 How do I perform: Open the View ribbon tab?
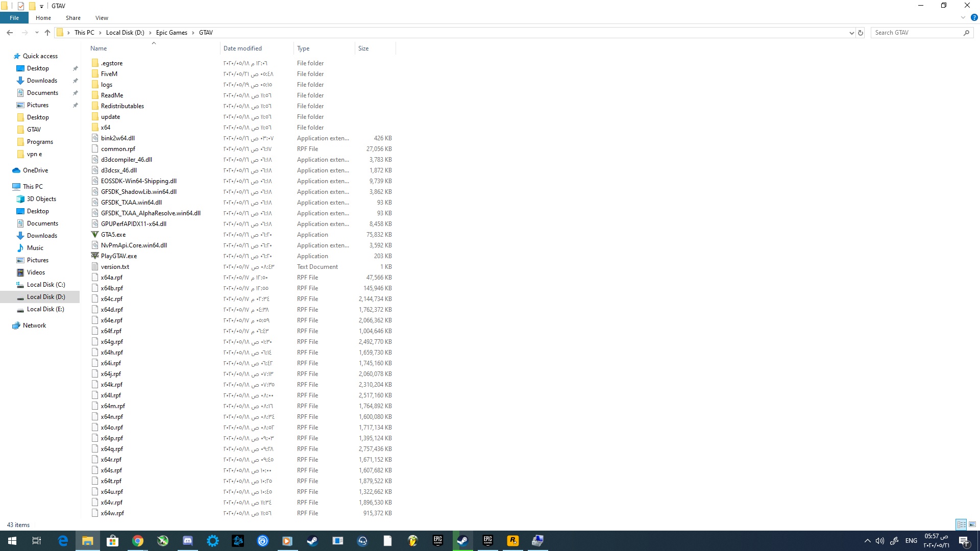(x=102, y=18)
